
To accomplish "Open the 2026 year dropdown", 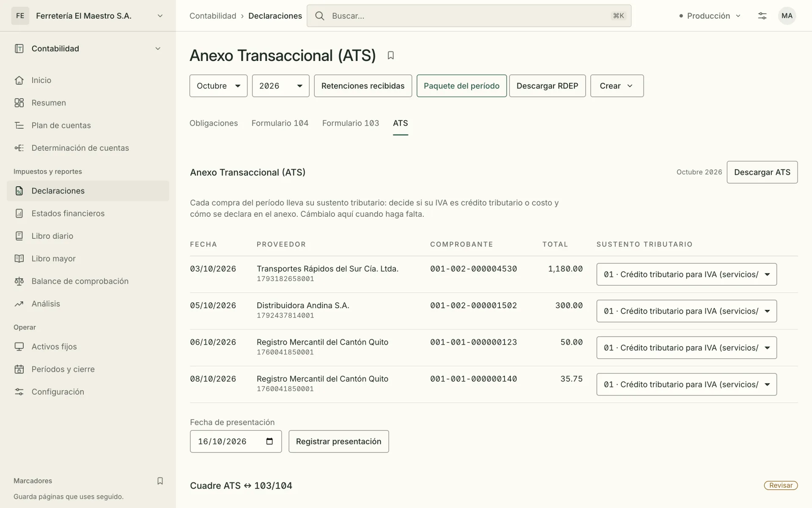I will tap(281, 86).
